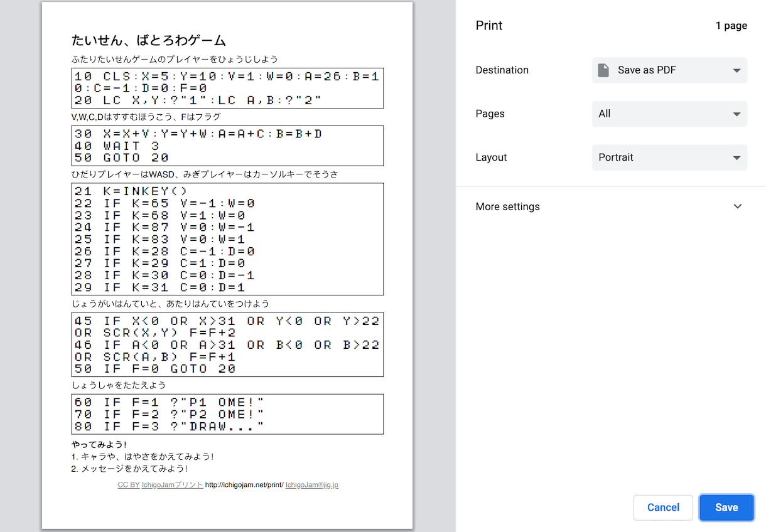Click the K=INKEY() code block
The width and height of the screenshot is (766, 532).
click(227, 239)
